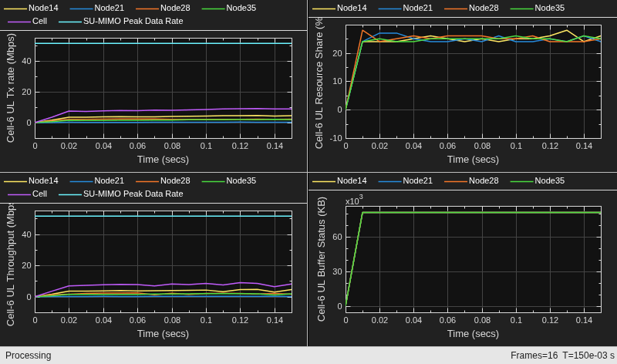Click the Cell-6 UL Tx rate axis label
Viewport: 617px width, 364px height.
click(11, 88)
